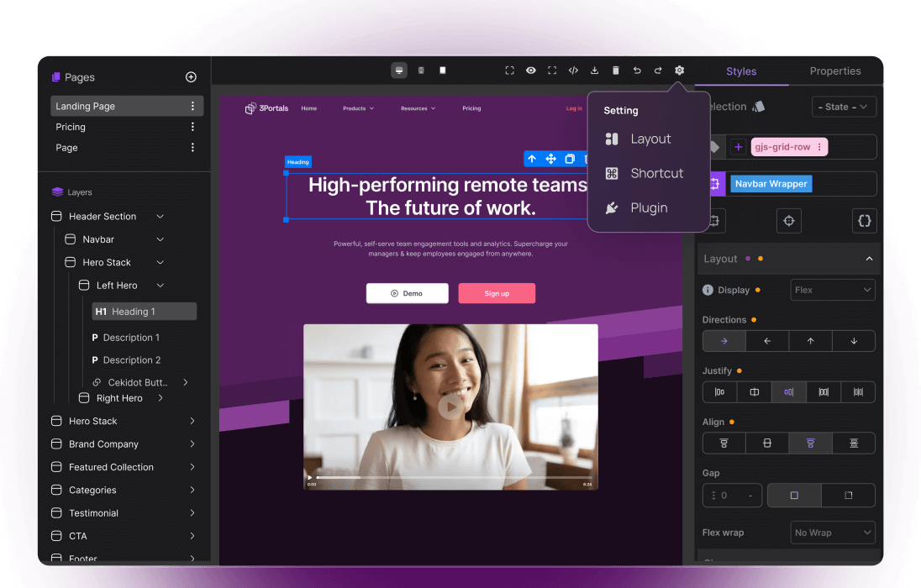Set flex direction to left arrow
Image resolution: width=921 pixels, height=588 pixels.
[x=767, y=341]
